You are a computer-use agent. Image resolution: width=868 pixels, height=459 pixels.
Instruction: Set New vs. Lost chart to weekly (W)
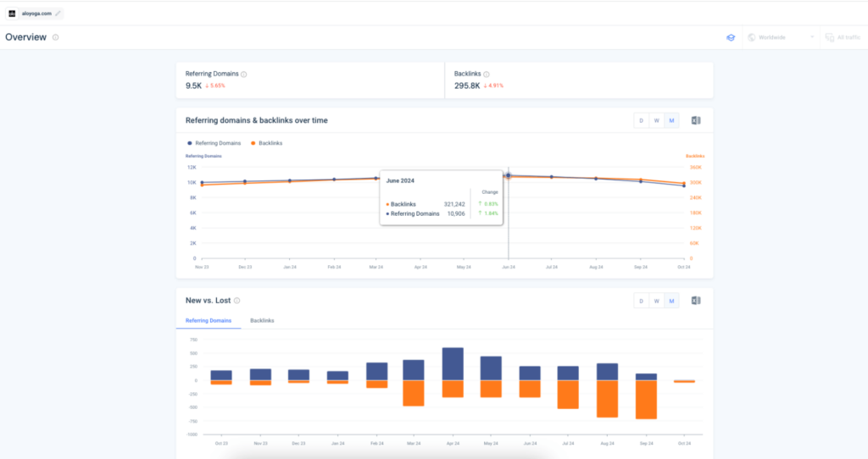(656, 301)
